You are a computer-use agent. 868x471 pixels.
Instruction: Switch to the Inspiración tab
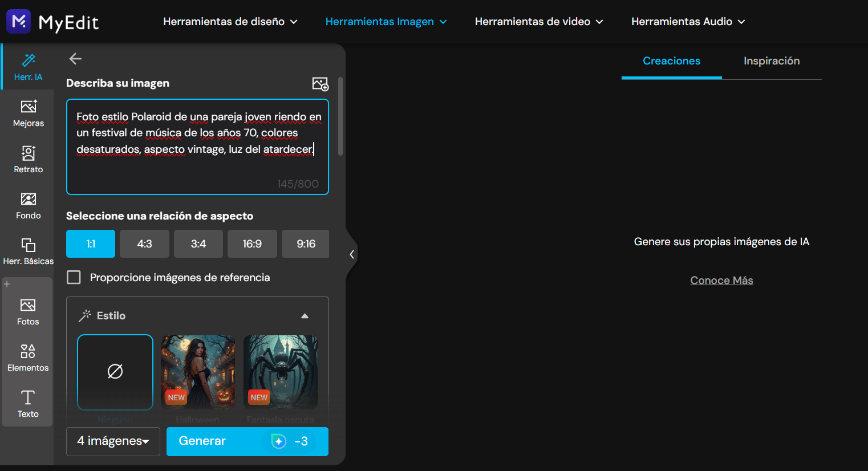(x=771, y=61)
